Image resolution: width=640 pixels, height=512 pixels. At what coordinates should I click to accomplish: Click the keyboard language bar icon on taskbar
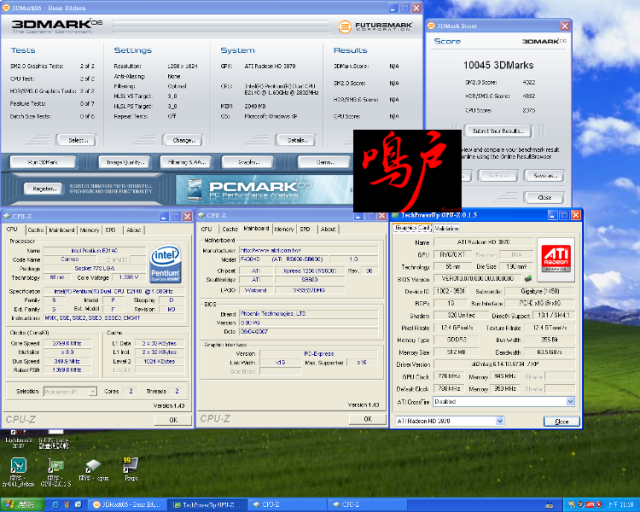[549, 505]
